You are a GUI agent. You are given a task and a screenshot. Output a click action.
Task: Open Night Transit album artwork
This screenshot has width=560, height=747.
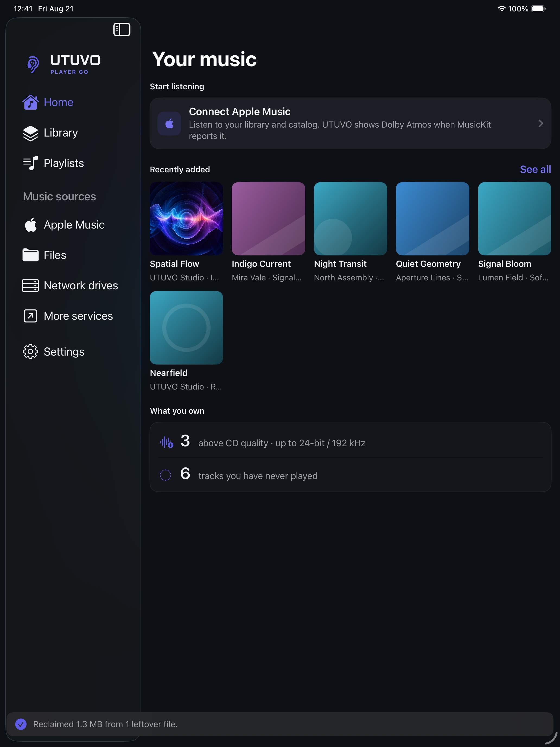(x=350, y=219)
